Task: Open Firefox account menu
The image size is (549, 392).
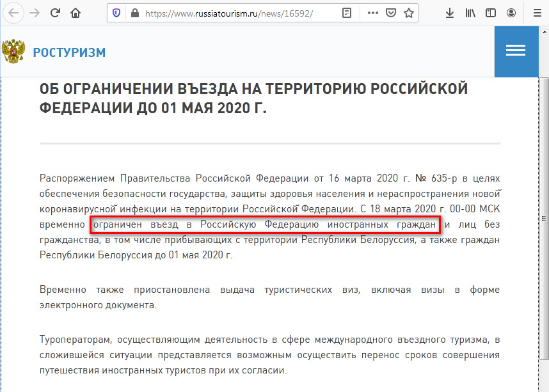Action: tap(511, 13)
